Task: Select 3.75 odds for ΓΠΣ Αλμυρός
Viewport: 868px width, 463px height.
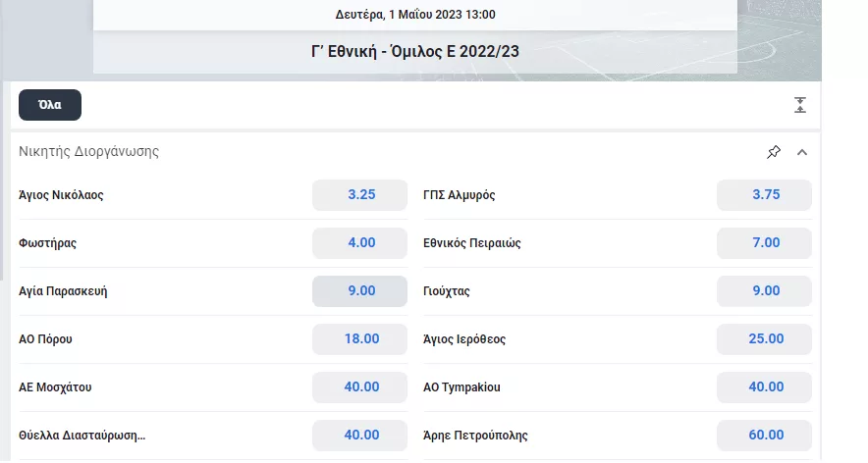Action: pyautogui.click(x=764, y=194)
